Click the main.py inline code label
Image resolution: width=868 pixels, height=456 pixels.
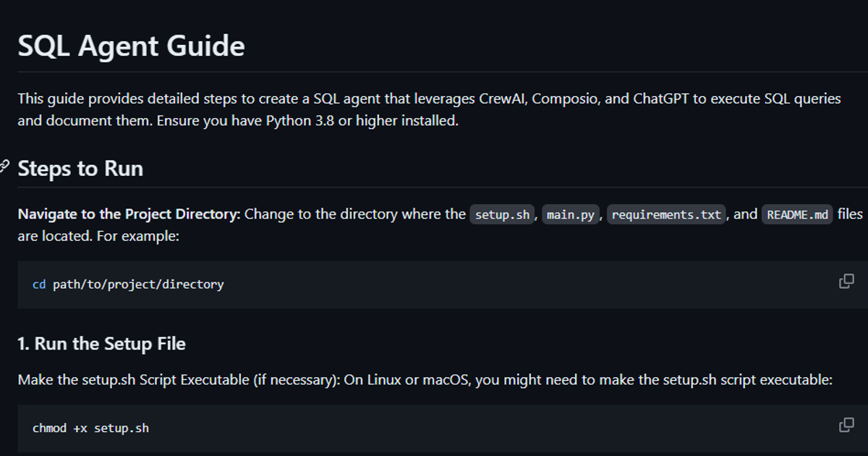[x=571, y=215]
